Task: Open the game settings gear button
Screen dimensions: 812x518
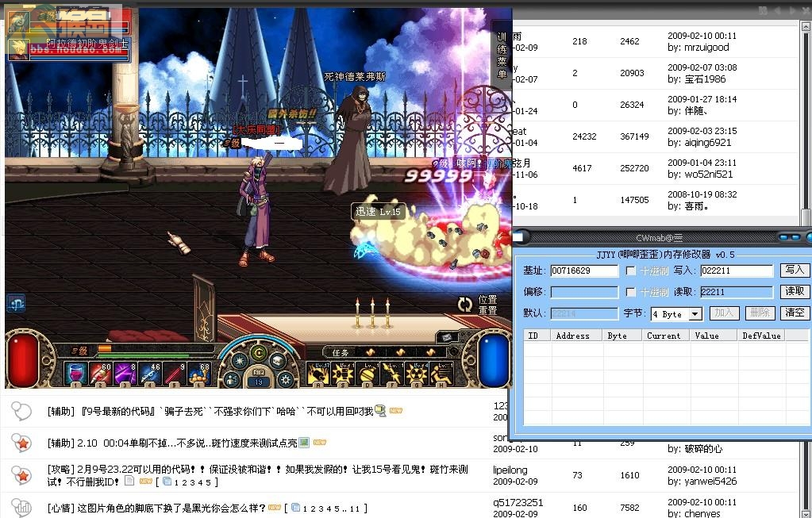Action: (286, 379)
